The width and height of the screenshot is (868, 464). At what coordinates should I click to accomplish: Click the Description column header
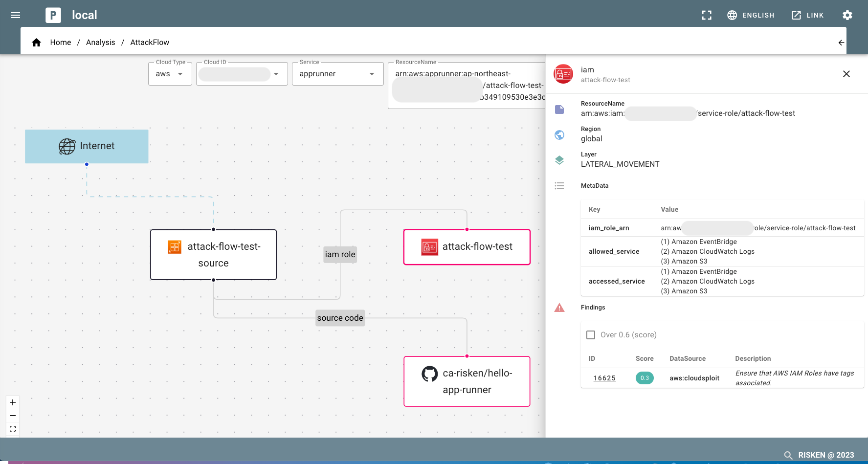click(753, 358)
